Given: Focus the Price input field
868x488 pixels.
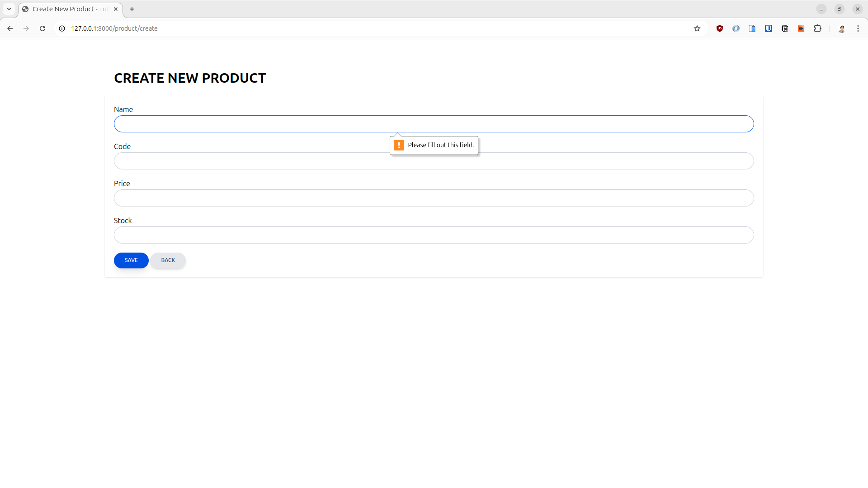Looking at the screenshot, I should pyautogui.click(x=434, y=198).
